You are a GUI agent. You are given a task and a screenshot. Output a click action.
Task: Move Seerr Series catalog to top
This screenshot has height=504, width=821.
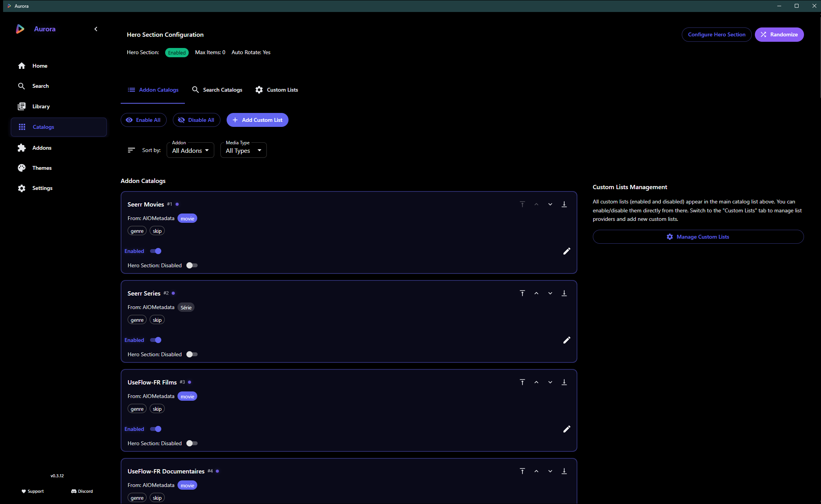522,293
